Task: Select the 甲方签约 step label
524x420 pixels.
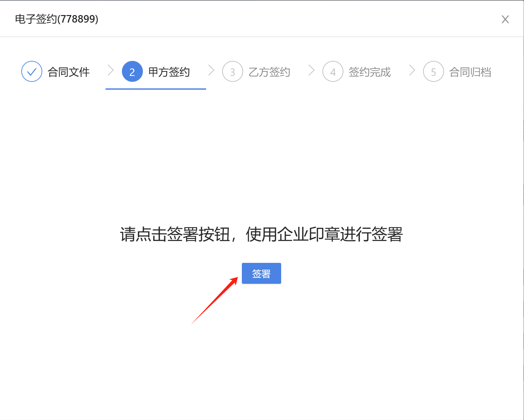Action: pyautogui.click(x=169, y=72)
